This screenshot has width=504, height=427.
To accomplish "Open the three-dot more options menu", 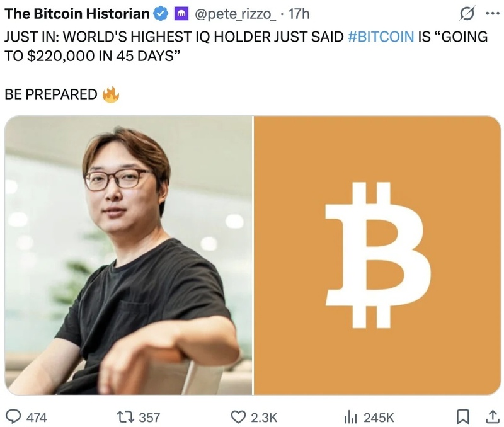I will [493, 14].
